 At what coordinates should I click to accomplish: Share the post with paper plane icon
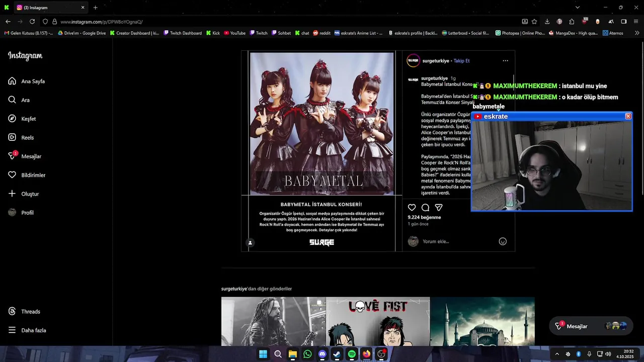439,207
